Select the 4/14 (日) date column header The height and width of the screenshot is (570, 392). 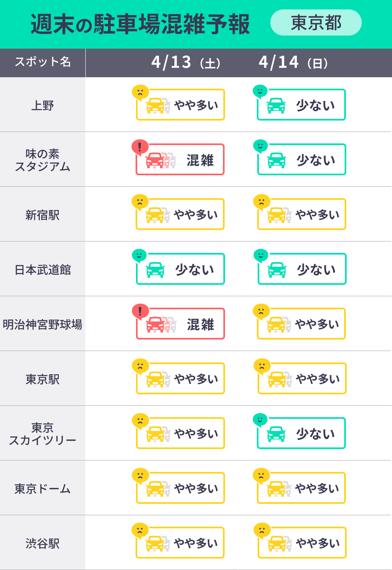(293, 63)
